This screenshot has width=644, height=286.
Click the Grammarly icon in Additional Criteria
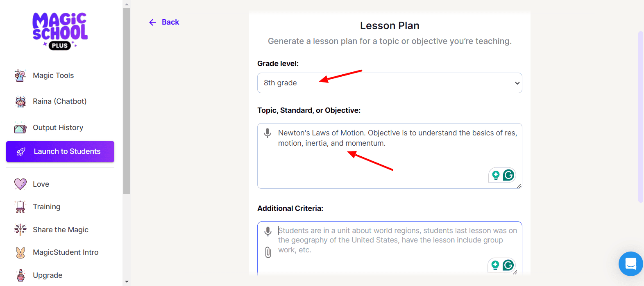[x=508, y=265]
